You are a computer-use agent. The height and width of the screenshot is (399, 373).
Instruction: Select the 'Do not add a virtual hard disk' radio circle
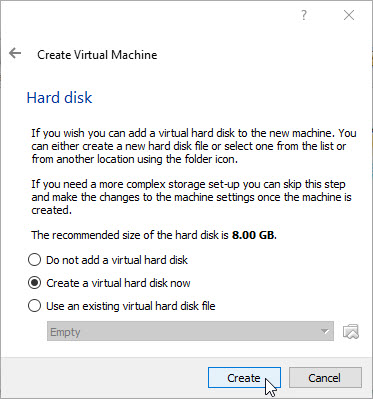[34, 260]
